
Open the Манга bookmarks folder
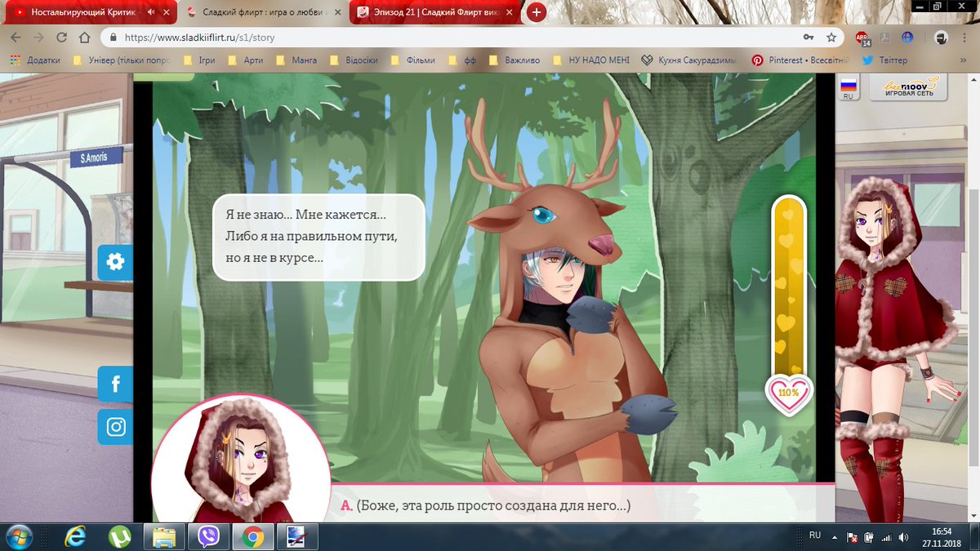[x=298, y=60]
